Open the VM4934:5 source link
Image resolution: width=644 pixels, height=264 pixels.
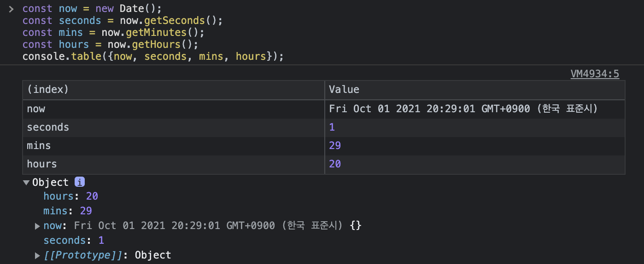click(595, 74)
